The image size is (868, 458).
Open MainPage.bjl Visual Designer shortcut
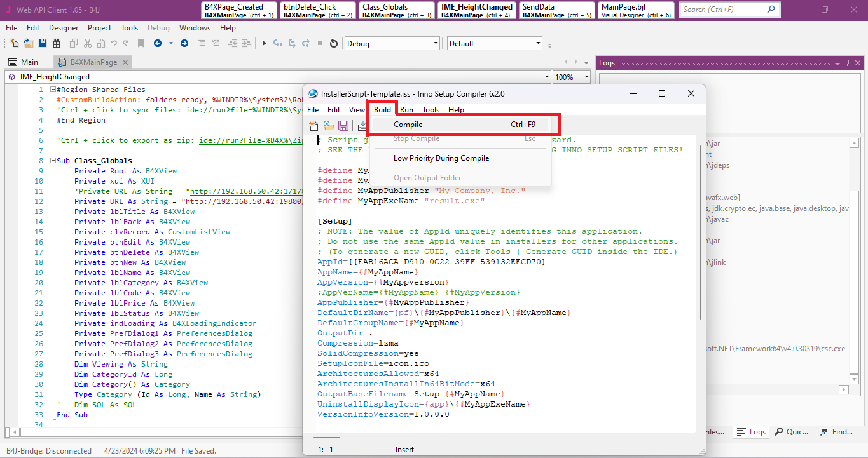[x=636, y=10]
